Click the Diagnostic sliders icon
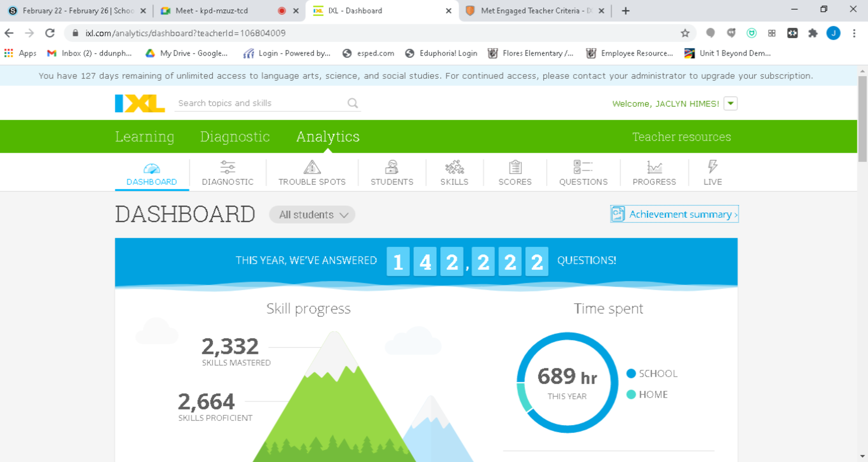The image size is (868, 462). (x=228, y=168)
